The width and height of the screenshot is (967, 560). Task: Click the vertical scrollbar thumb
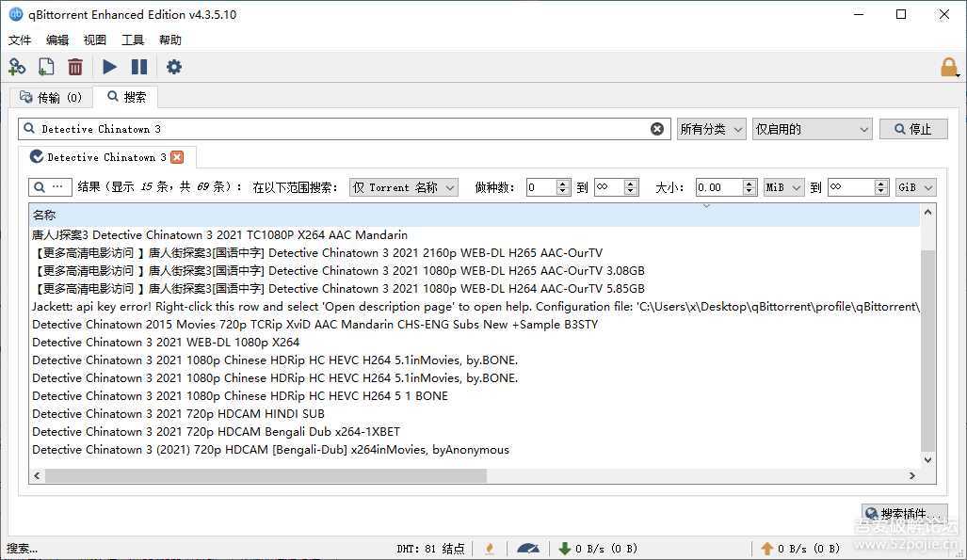(928, 349)
